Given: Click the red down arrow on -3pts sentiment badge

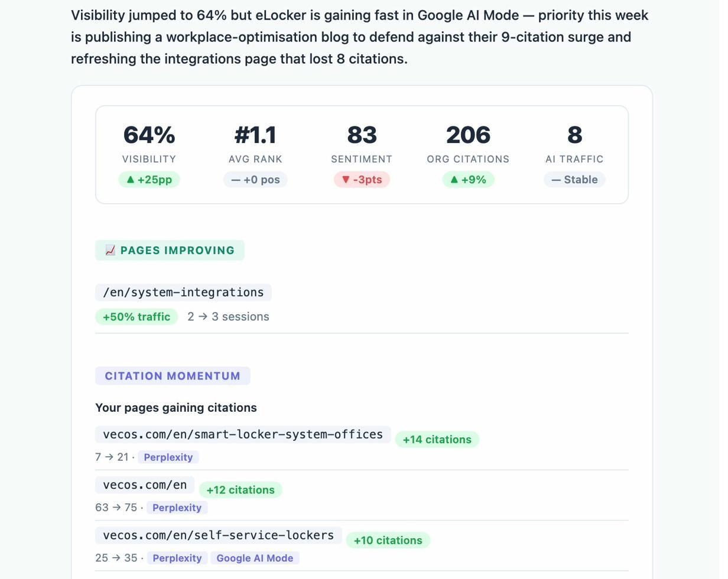Looking at the screenshot, I should click(346, 180).
